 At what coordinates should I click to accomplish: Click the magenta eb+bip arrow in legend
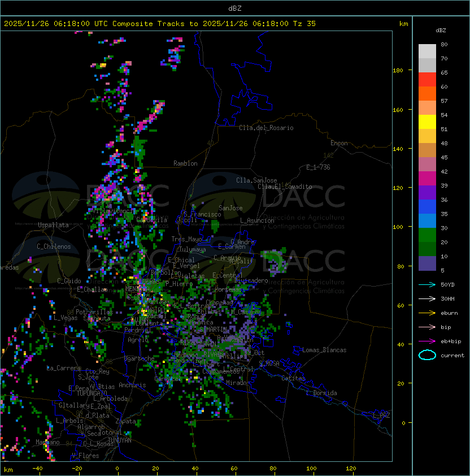[x=427, y=341]
